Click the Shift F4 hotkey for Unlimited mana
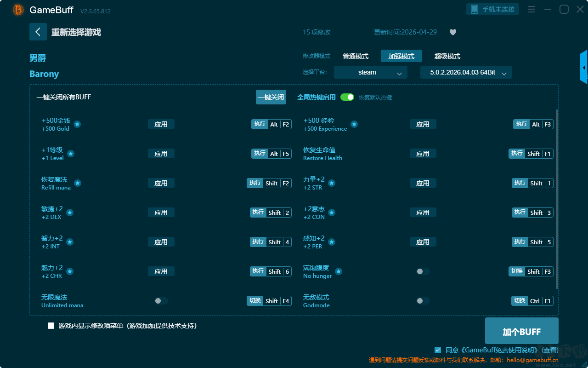The image size is (588, 368). [x=269, y=301]
